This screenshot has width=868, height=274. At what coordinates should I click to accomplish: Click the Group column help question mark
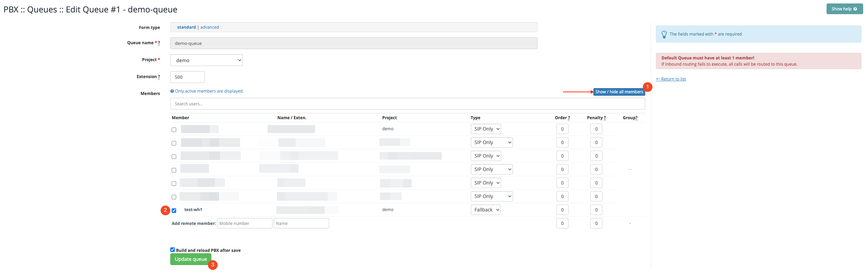coord(636,118)
